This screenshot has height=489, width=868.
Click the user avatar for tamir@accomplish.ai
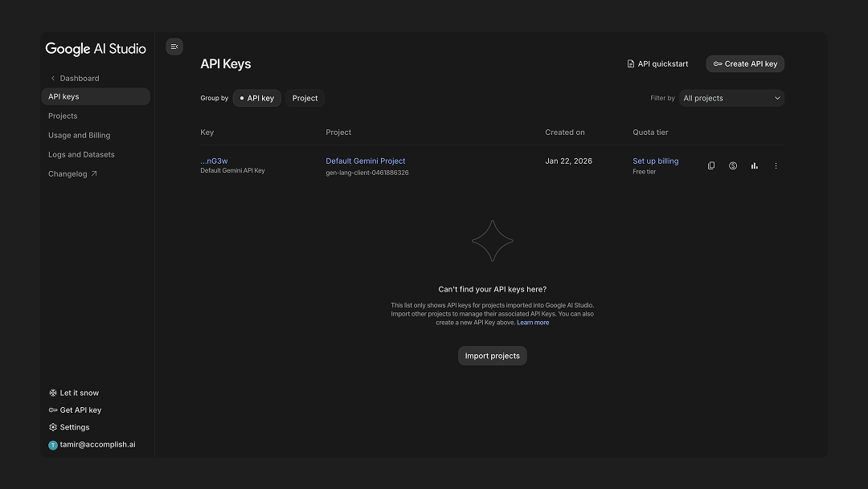tap(53, 446)
